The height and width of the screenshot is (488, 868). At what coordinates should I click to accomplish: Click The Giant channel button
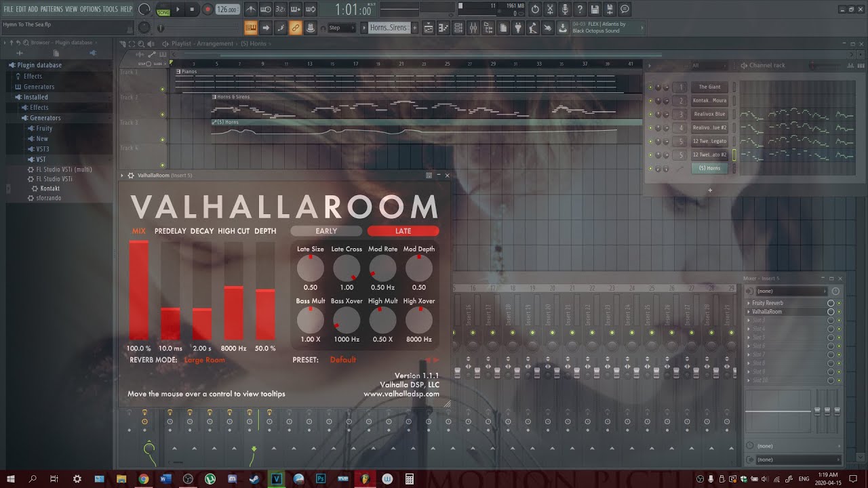(x=709, y=87)
